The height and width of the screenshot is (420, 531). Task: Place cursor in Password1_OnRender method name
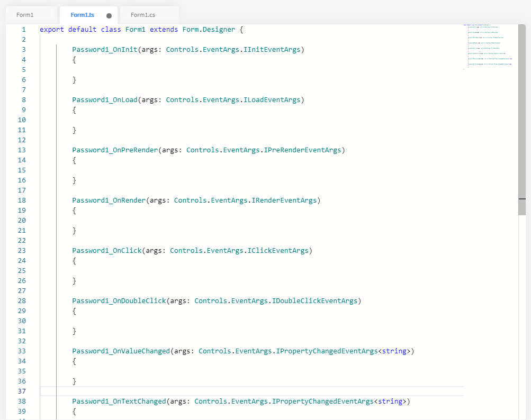(x=109, y=200)
